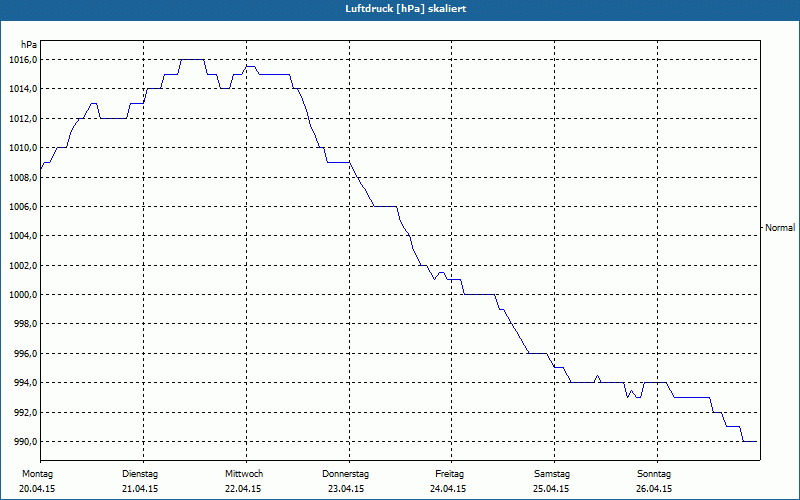Viewport: 800px width, 500px height.
Task: Click the 1014,0 y-axis value
Action: click(22, 89)
